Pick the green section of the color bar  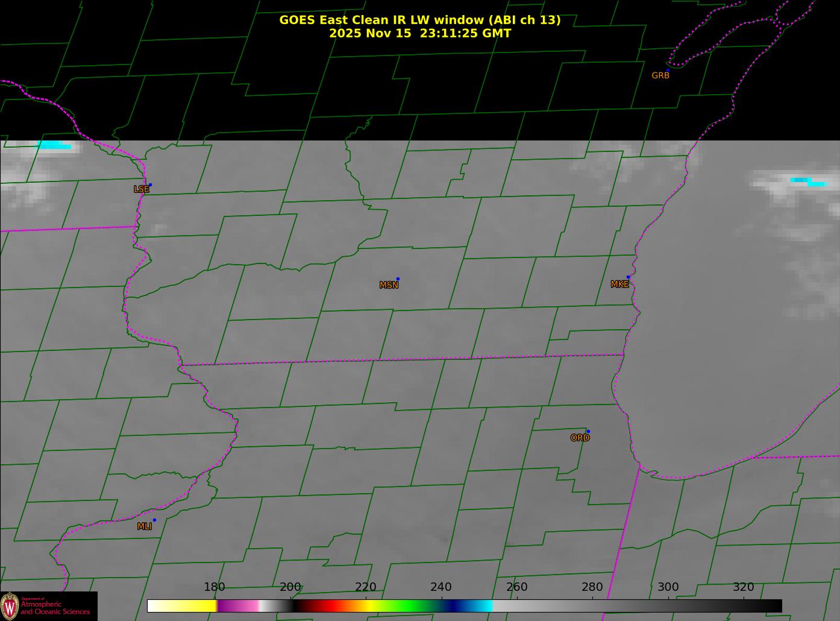pos(410,606)
